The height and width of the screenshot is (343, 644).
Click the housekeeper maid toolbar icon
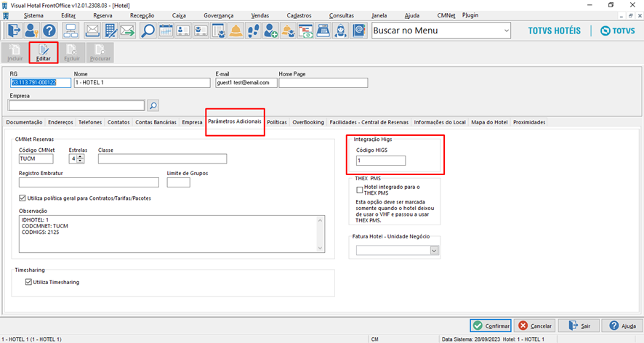click(x=340, y=31)
